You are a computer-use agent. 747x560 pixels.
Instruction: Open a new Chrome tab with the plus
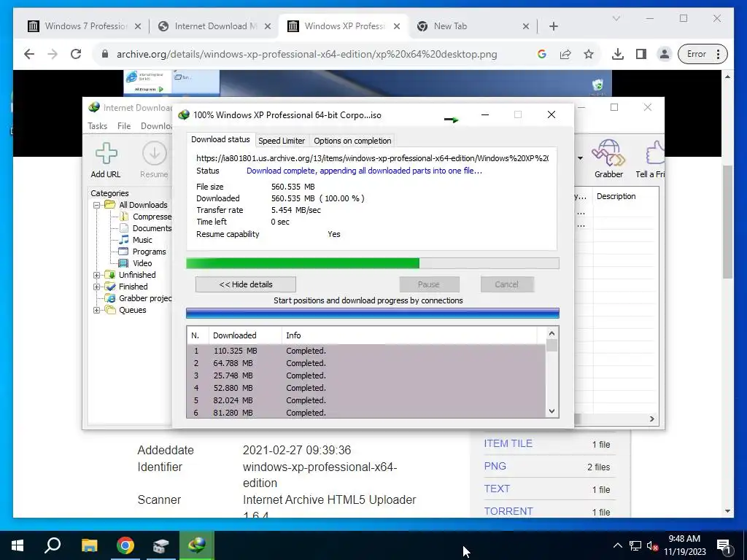553,26
